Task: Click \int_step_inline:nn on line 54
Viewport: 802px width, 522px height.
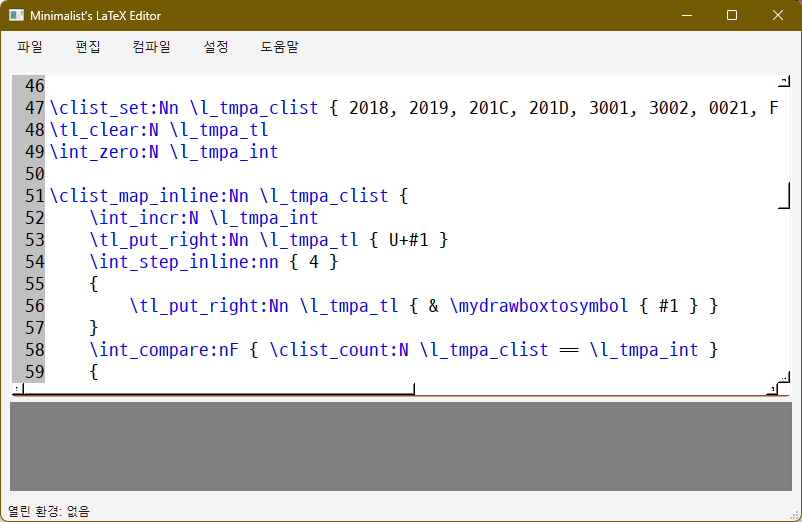Action: [184, 262]
